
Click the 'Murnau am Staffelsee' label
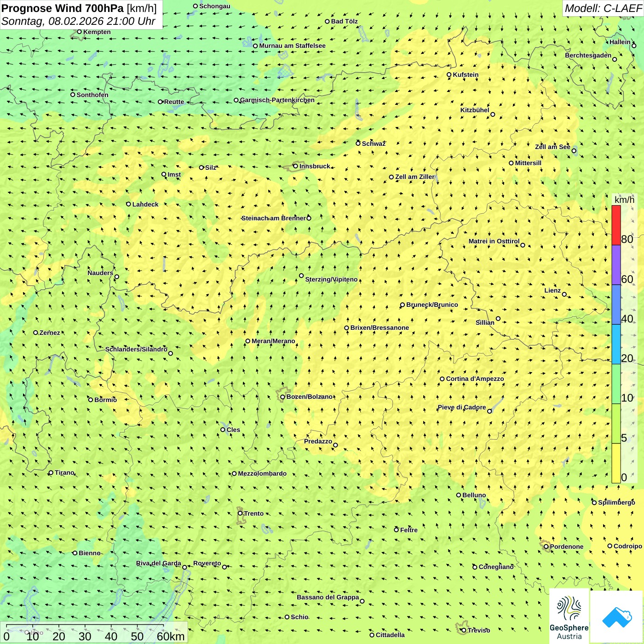[292, 46]
